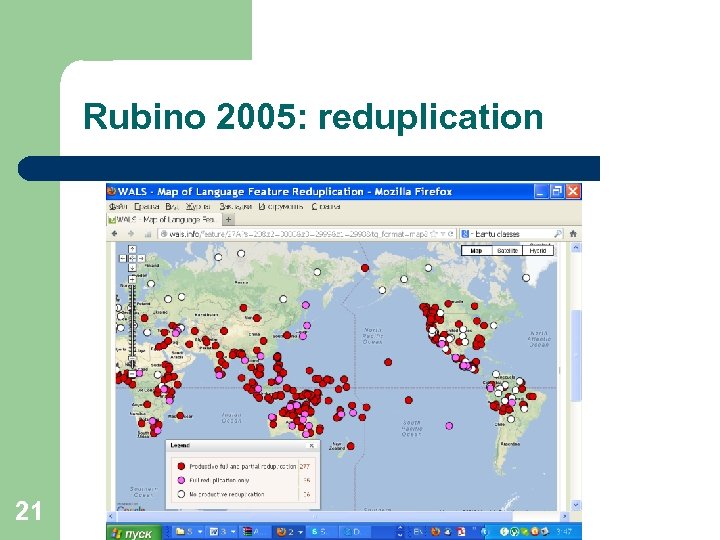Pan the map down with arrow control
Viewport: 720px width, 540px height.
(x=132, y=268)
